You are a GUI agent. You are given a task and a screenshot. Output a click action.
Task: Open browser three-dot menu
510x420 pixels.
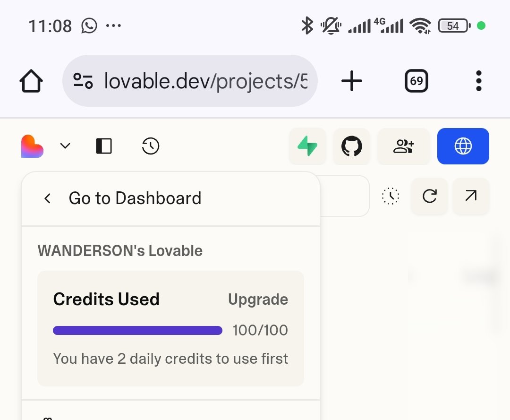coord(478,81)
